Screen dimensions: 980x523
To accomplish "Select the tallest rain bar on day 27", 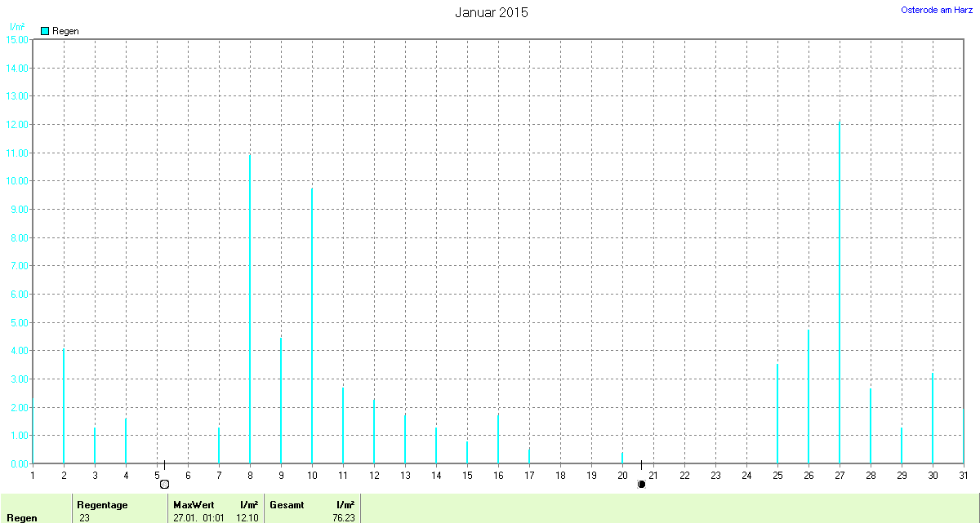I will pyautogui.click(x=840, y=292).
